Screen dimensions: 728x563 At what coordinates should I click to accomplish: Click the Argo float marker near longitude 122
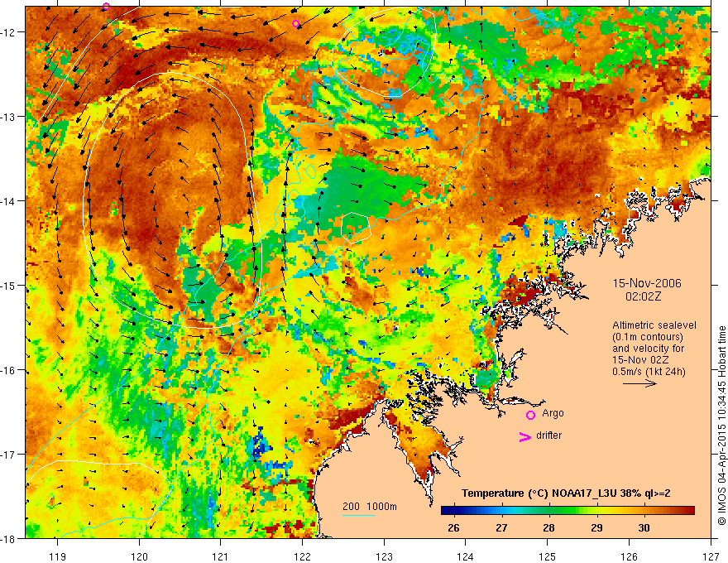click(296, 24)
